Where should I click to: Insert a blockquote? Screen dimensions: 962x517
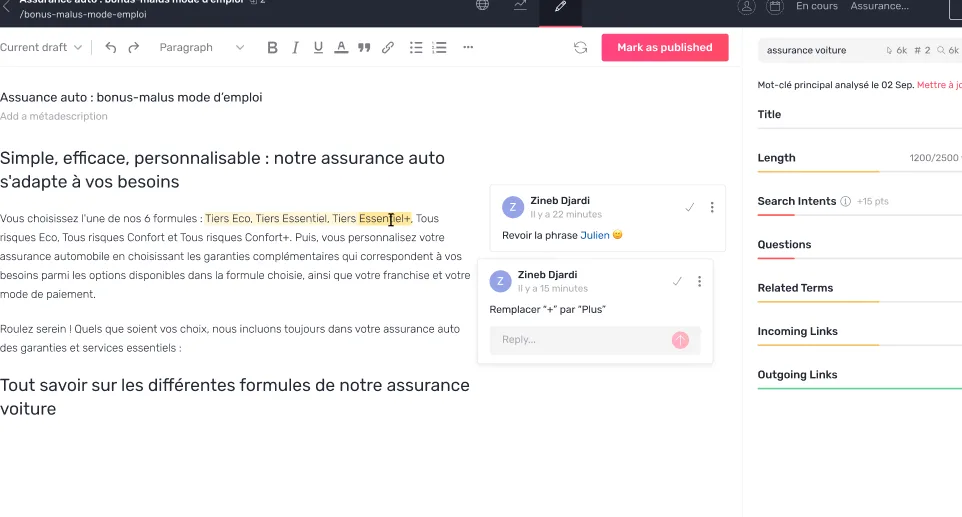tap(364, 47)
